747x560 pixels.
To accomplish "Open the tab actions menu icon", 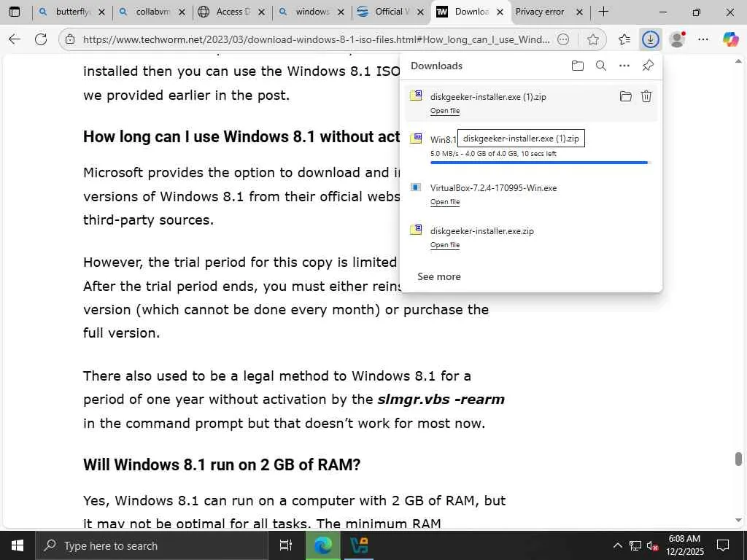I will pyautogui.click(x=15, y=12).
